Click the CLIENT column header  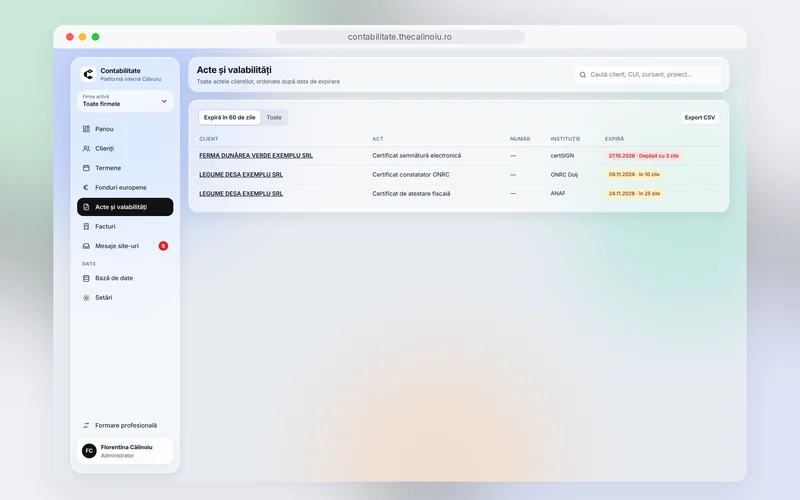[x=209, y=139]
